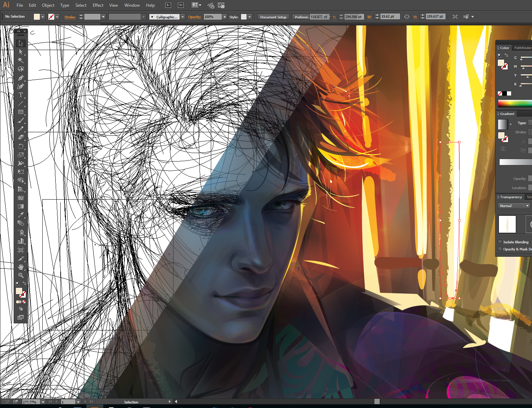Select the Type tool
This screenshot has height=408, width=532.
click(21, 95)
